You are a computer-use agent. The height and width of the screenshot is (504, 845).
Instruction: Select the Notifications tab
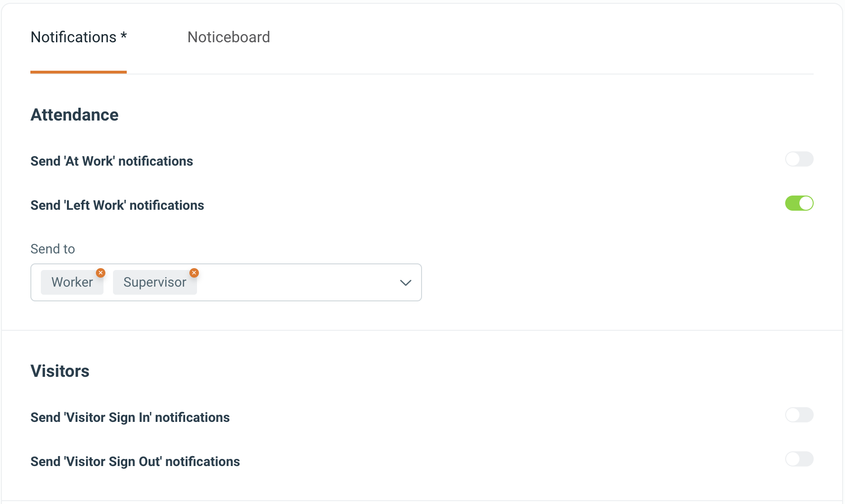(x=79, y=37)
